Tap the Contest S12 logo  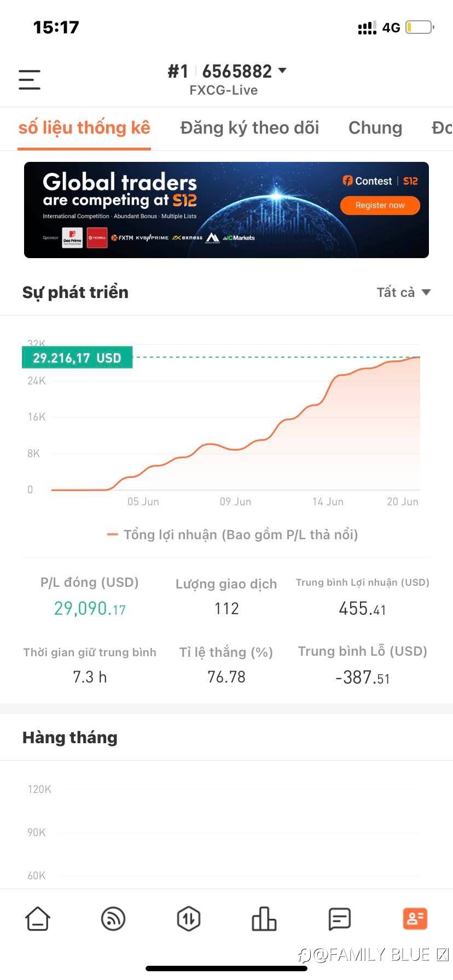click(380, 181)
